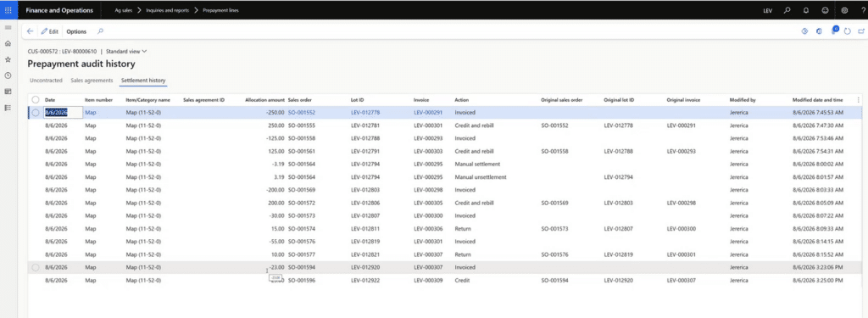Viewport: 868px width, 318px height.
Task: Sort by Date column header
Action: pos(50,100)
